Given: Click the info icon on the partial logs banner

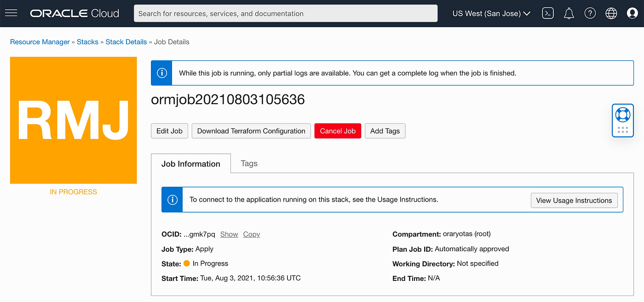Looking at the screenshot, I should (x=161, y=72).
